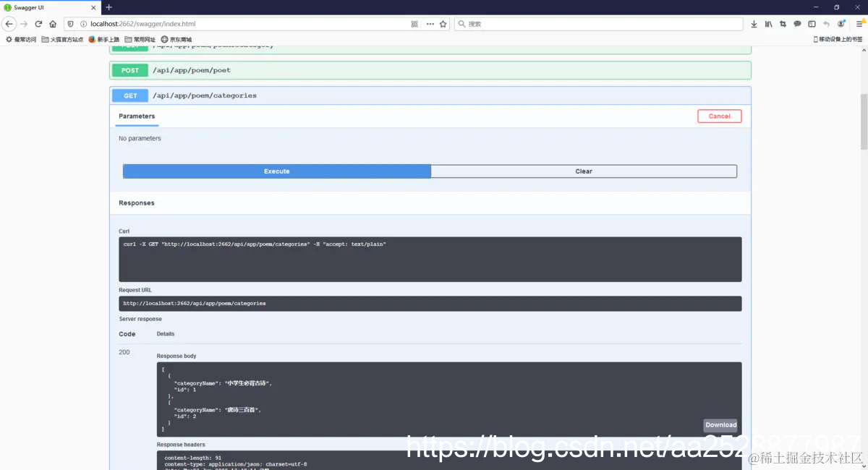Reload the Swagger page

pyautogui.click(x=38, y=24)
